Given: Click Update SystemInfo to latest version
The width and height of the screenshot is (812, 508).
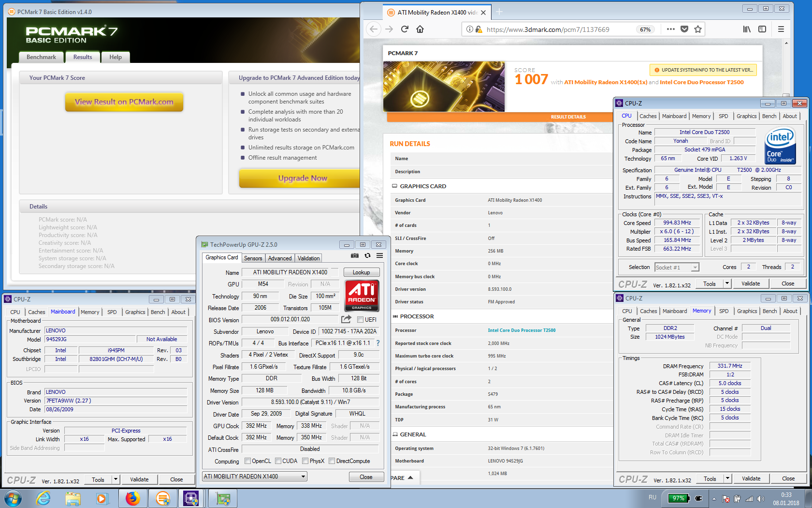Looking at the screenshot, I should [x=703, y=70].
